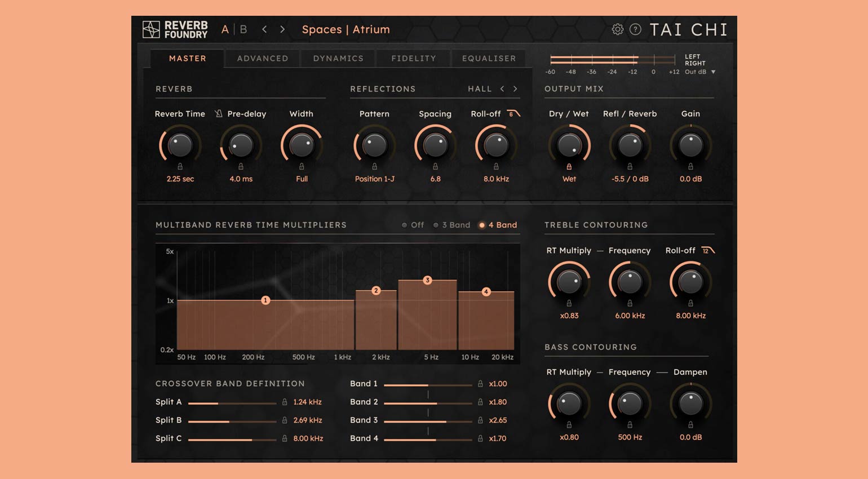This screenshot has width=868, height=479.
Task: Switch to the DYNAMICS tab
Action: (338, 59)
